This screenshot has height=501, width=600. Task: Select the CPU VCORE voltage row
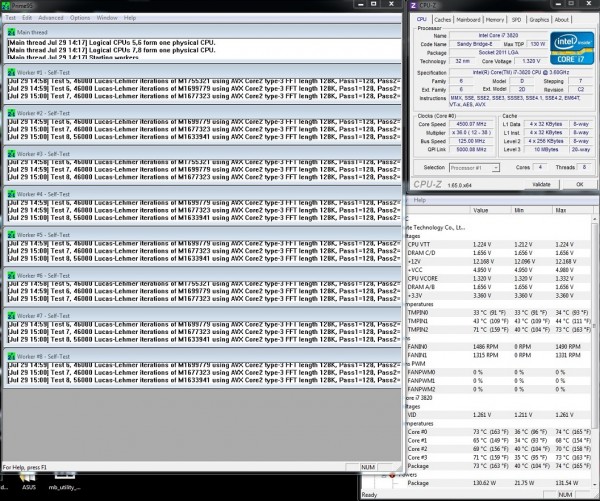click(x=499, y=278)
